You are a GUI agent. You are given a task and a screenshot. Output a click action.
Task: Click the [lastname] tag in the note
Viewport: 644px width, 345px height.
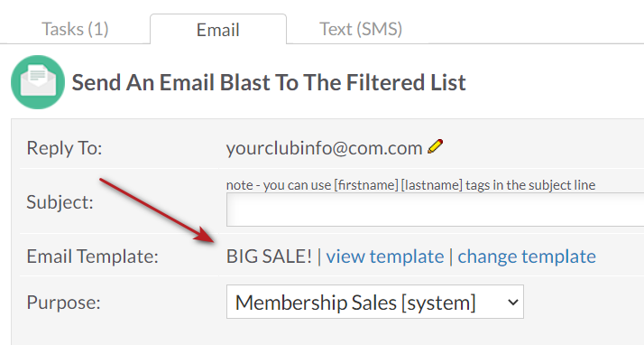(432, 185)
